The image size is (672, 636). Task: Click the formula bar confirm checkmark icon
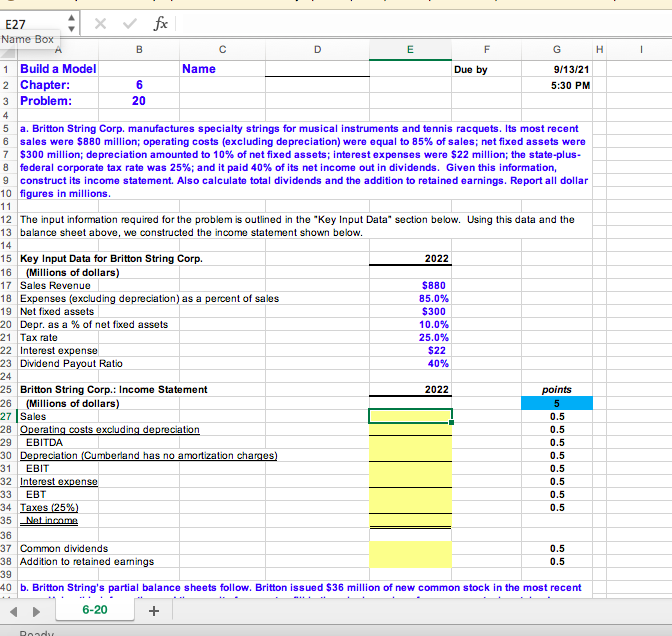click(129, 24)
